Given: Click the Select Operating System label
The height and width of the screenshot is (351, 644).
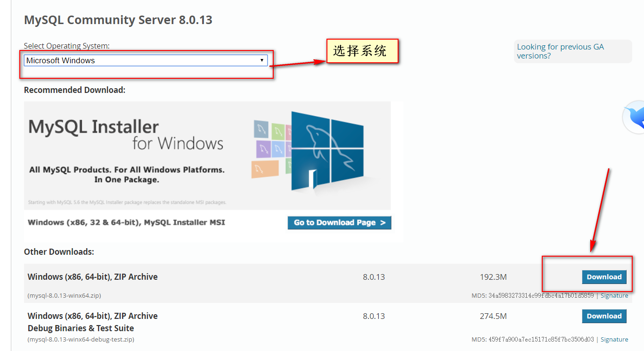Looking at the screenshot, I should 66,46.
